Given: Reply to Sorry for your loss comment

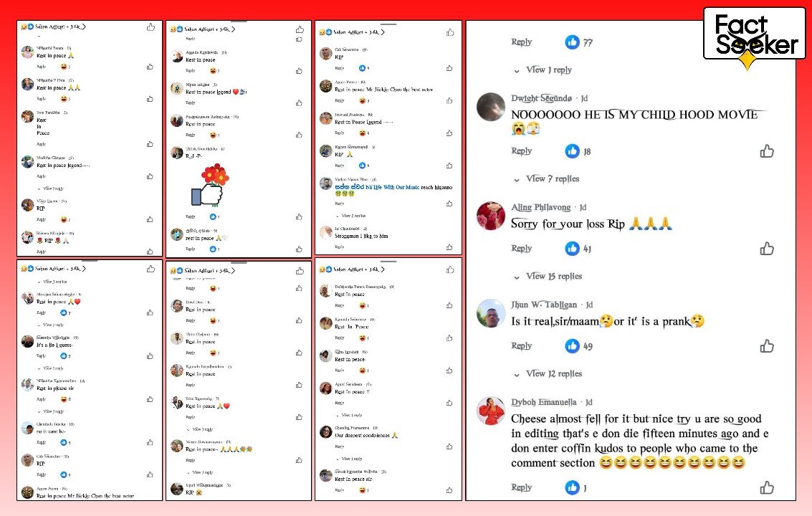Looking at the screenshot, I should (x=522, y=248).
